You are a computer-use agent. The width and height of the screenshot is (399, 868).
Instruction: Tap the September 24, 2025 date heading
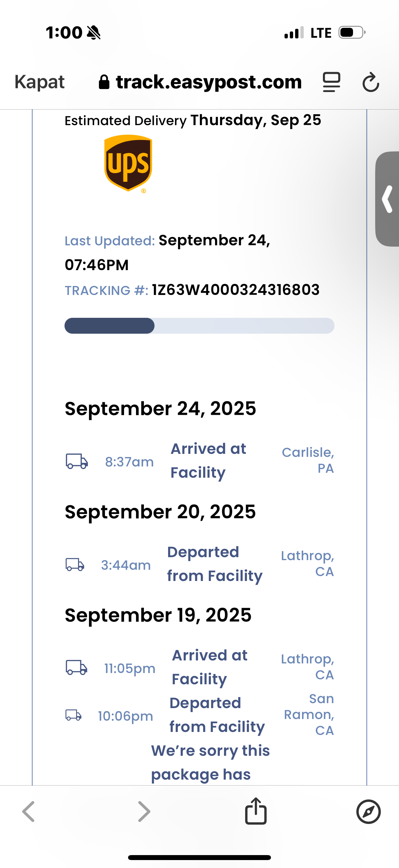tap(160, 409)
